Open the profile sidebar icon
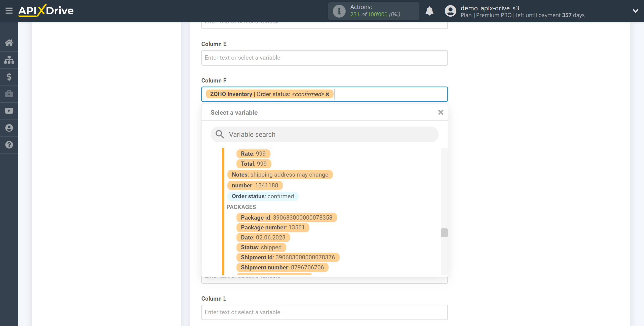 pyautogui.click(x=9, y=128)
